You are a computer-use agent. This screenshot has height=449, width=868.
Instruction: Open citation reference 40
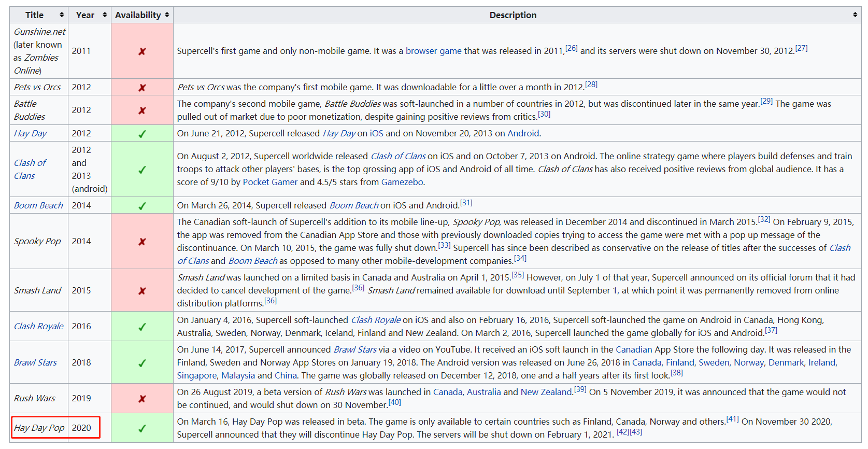395,402
